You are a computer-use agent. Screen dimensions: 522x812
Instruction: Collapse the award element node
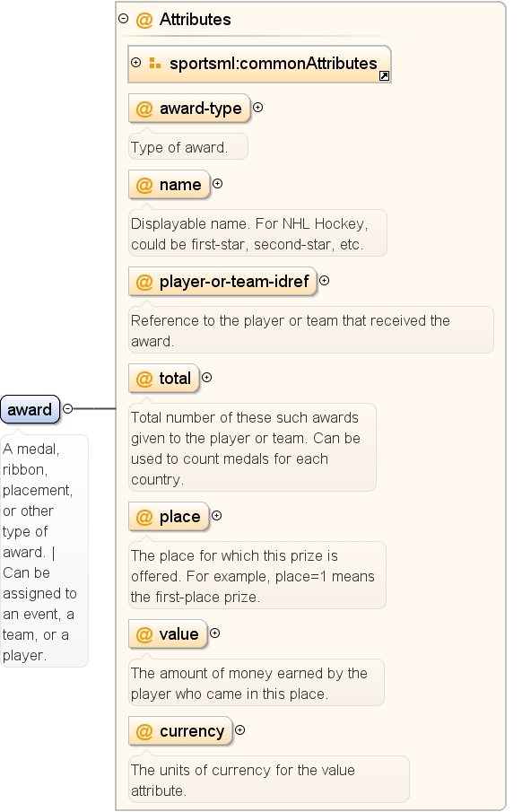pos(67,408)
